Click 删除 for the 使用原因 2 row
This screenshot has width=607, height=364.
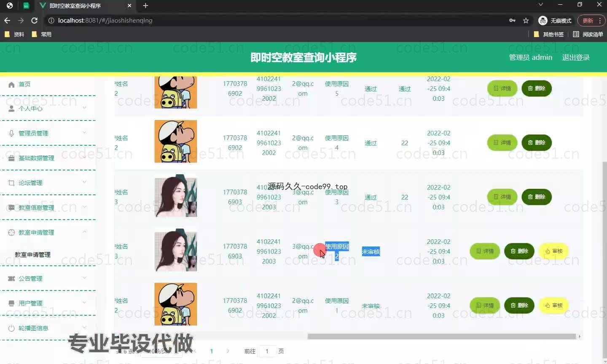coord(519,251)
